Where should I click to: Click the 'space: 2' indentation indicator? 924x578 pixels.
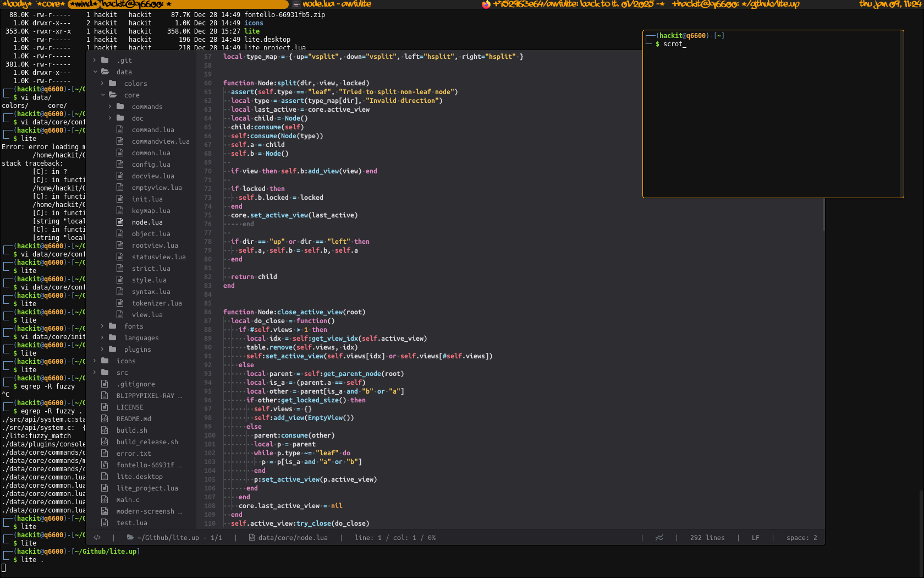click(x=801, y=538)
